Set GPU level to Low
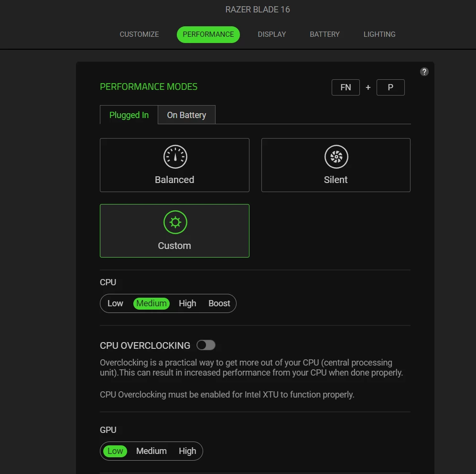 (115, 451)
